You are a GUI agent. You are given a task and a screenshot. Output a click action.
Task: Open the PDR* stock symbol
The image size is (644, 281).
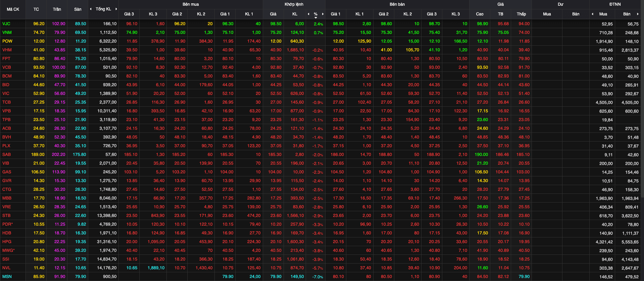(7, 224)
